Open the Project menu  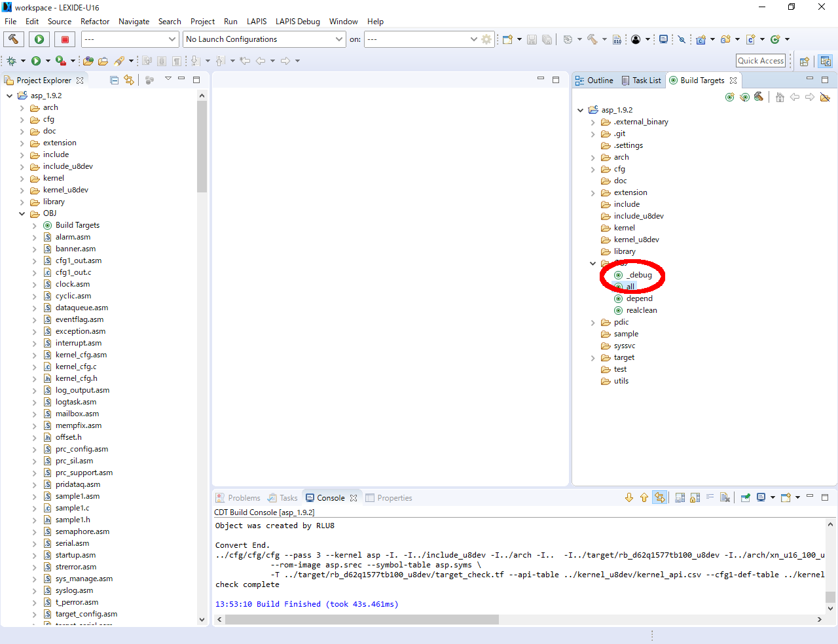point(202,22)
